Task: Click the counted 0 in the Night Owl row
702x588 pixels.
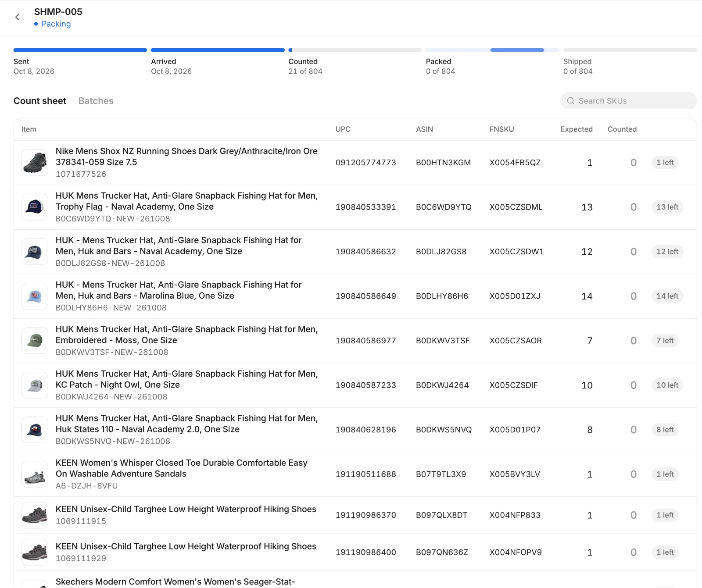Action: pyautogui.click(x=634, y=385)
